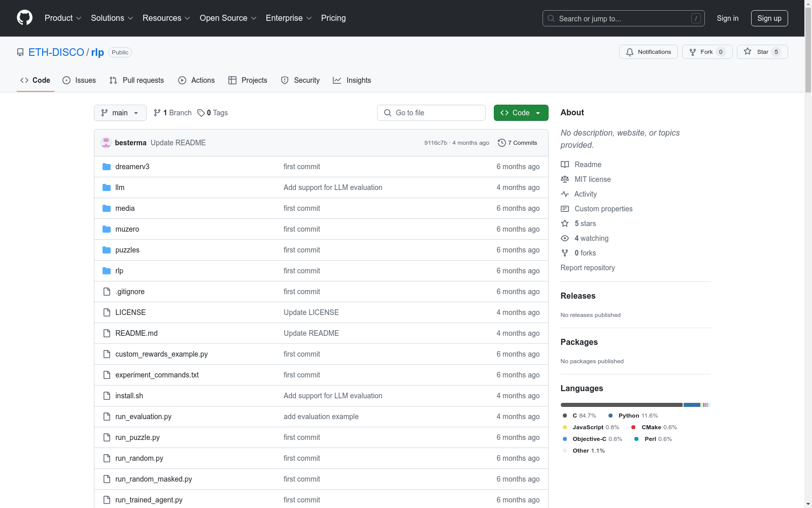View the 7 Commits history
The width and height of the screenshot is (812, 508).
pyautogui.click(x=518, y=143)
